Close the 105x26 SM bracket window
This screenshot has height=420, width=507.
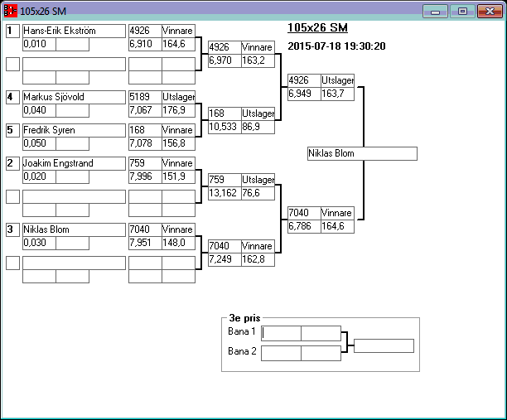(x=489, y=11)
